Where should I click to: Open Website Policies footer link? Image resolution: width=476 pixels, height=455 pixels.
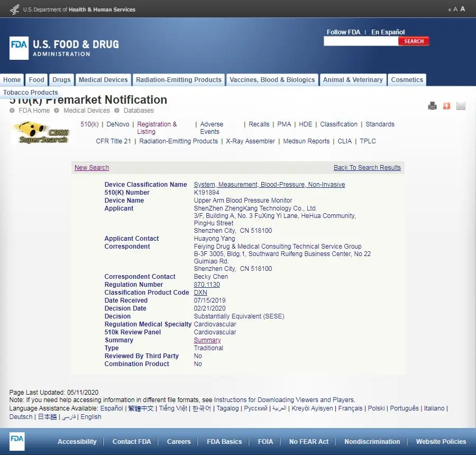pyautogui.click(x=441, y=442)
